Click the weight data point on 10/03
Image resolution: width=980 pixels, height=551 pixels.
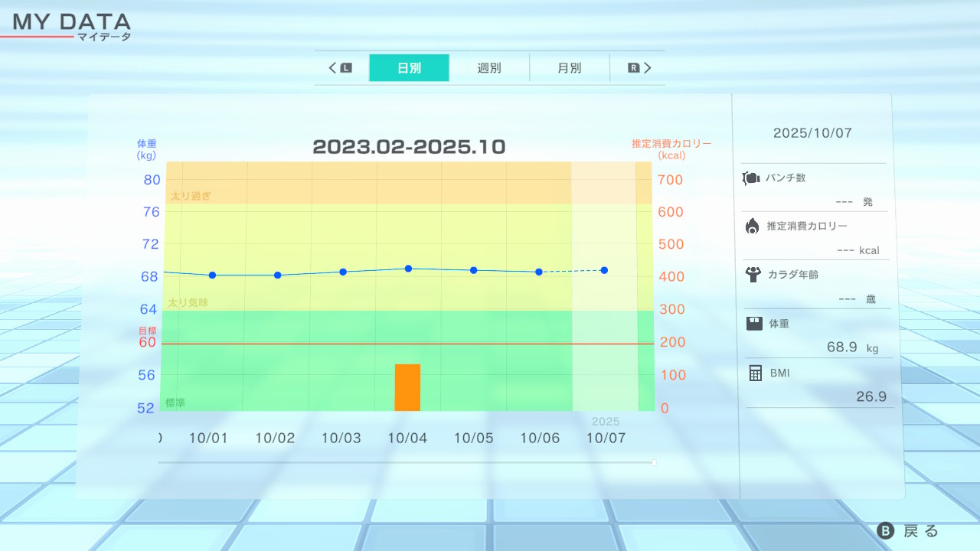pos(343,272)
